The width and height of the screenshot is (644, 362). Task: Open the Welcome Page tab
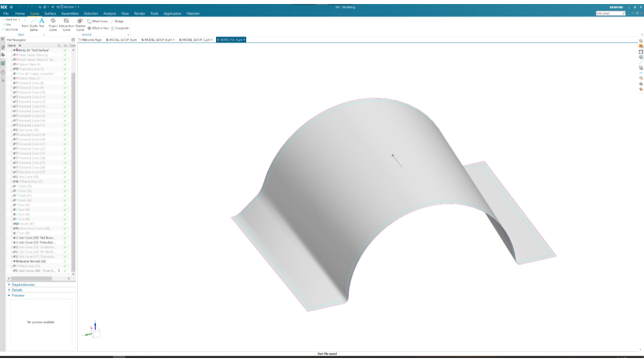point(91,40)
